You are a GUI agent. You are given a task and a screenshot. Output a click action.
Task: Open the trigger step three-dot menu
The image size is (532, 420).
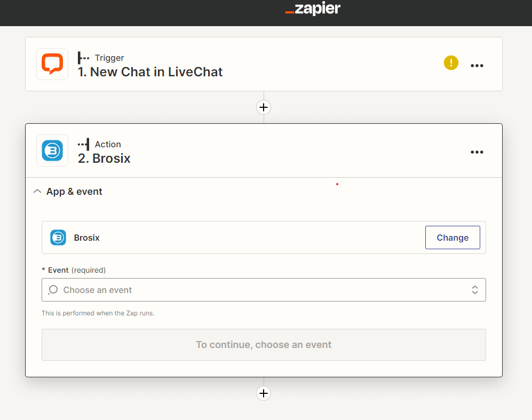pos(477,66)
